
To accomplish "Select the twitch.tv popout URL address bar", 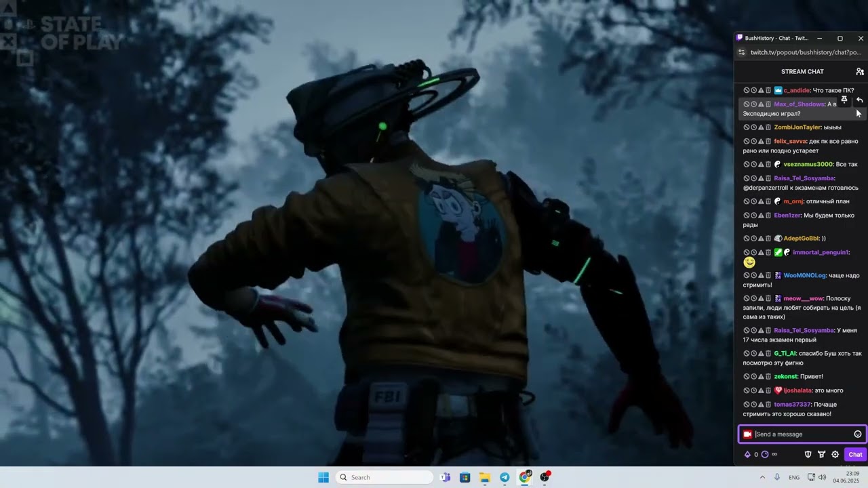I will pyautogui.click(x=806, y=52).
